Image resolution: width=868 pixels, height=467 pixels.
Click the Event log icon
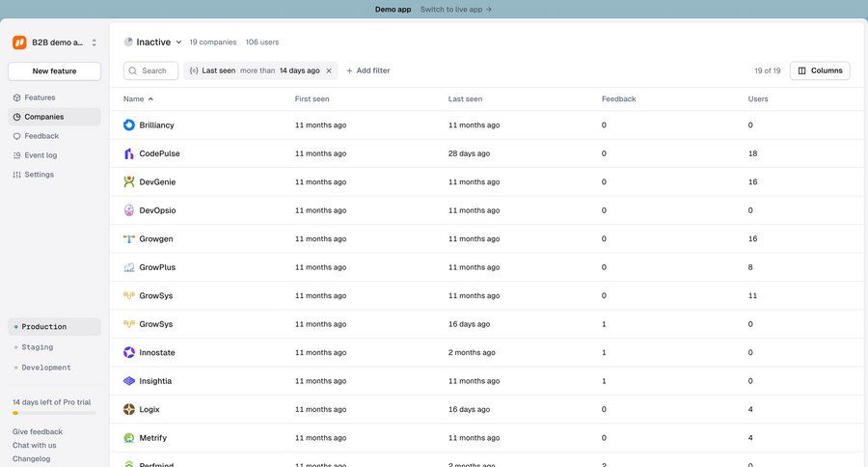pyautogui.click(x=16, y=155)
